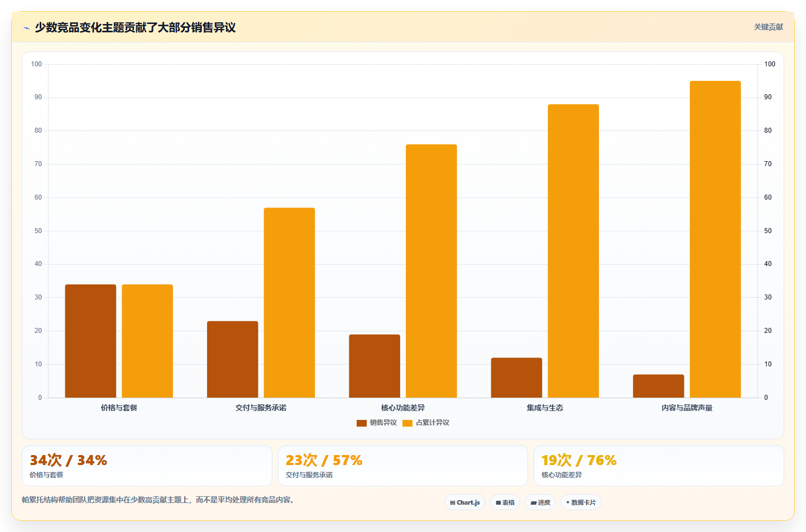Click the 销售异议 legend label text
Screen dimensions: 806x532
tap(383, 423)
